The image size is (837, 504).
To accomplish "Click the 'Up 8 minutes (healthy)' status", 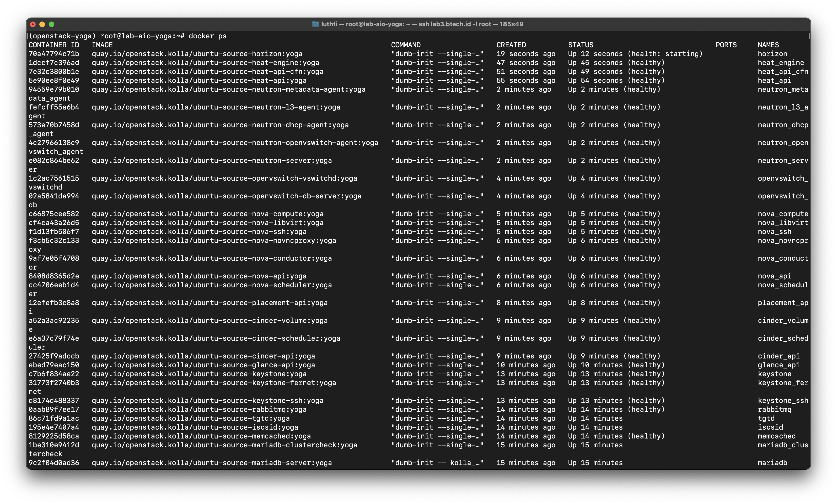I will click(x=614, y=303).
